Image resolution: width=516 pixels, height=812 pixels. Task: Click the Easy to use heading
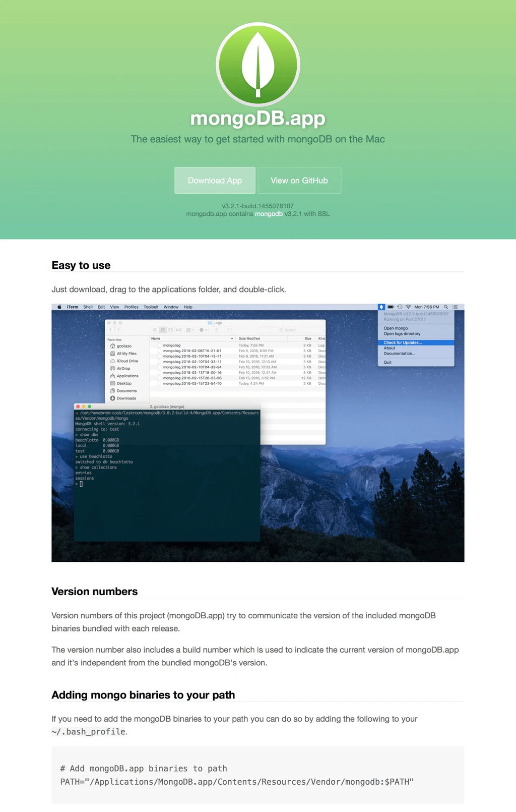(81, 265)
